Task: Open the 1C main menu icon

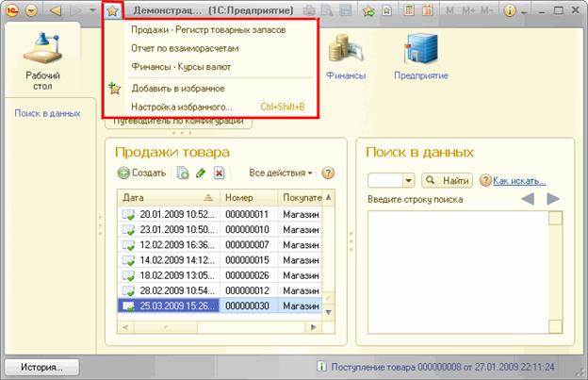Action: coord(12,10)
